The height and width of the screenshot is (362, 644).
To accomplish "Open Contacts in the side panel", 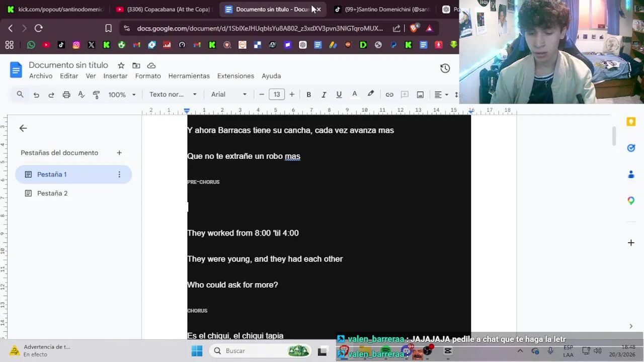I will (631, 174).
